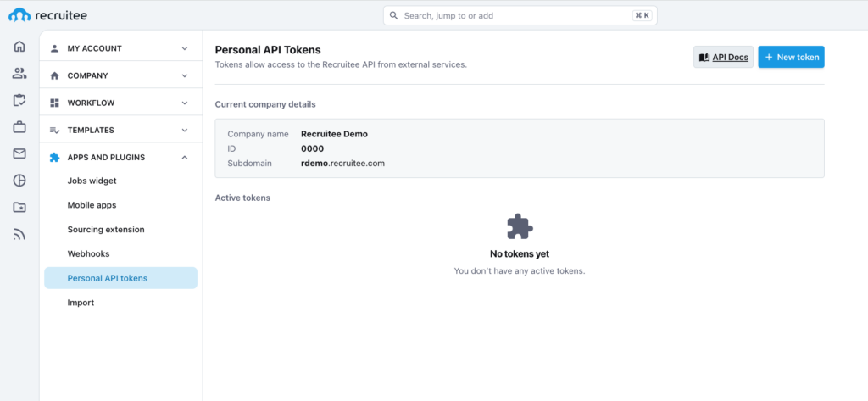868x401 pixels.
Task: Focus the Search, jump to or add field
Action: [x=520, y=15]
